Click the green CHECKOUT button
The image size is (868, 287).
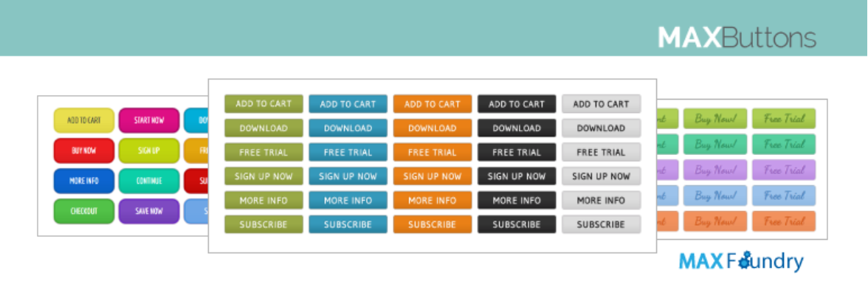[84, 211]
